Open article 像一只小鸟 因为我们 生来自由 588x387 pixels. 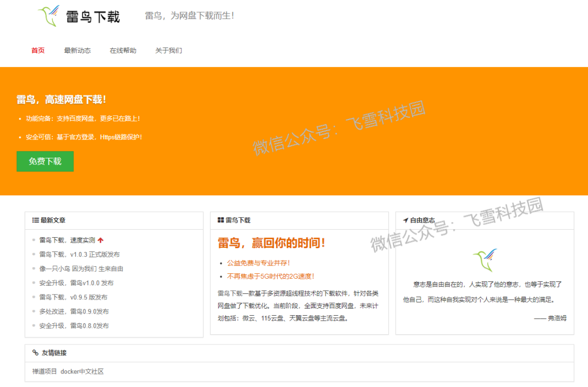[x=81, y=268]
